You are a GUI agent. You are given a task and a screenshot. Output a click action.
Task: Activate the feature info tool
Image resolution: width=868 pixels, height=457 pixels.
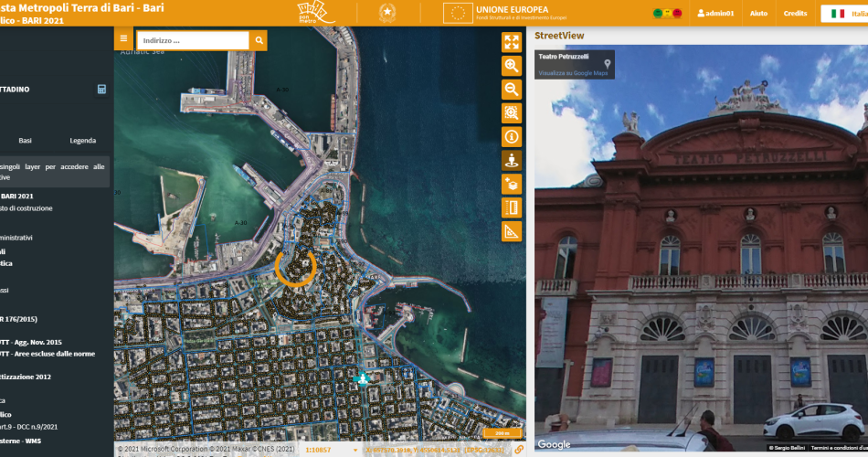point(512,137)
